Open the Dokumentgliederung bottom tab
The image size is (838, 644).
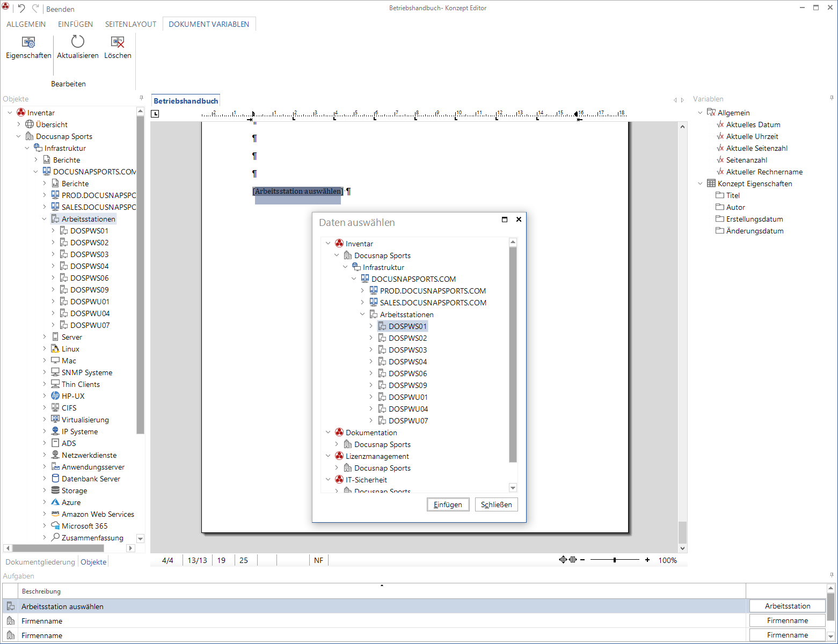[x=40, y=562]
